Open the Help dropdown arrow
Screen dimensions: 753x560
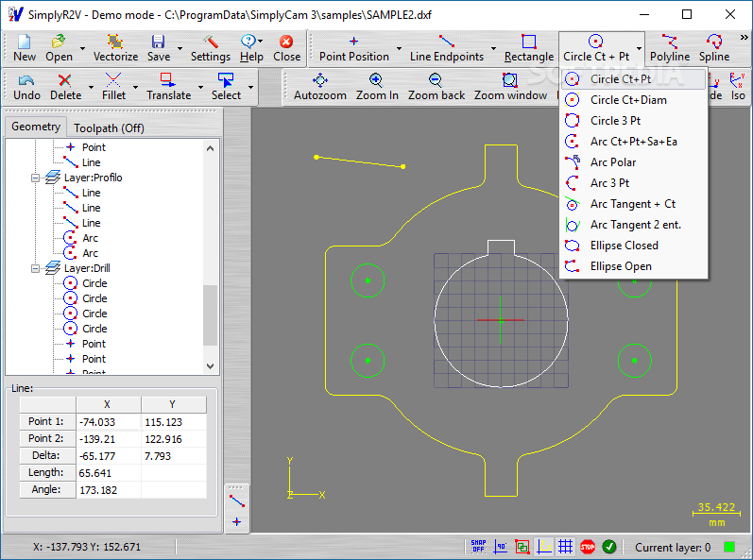(x=260, y=42)
